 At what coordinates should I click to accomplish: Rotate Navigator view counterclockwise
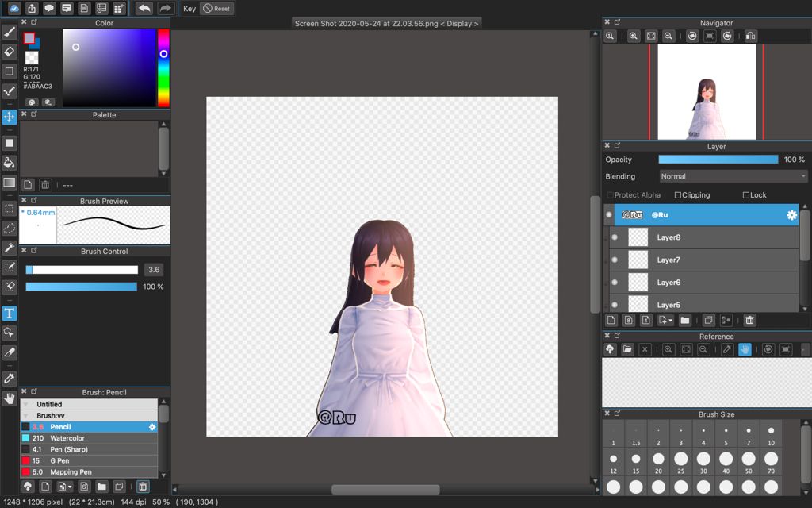(x=692, y=36)
